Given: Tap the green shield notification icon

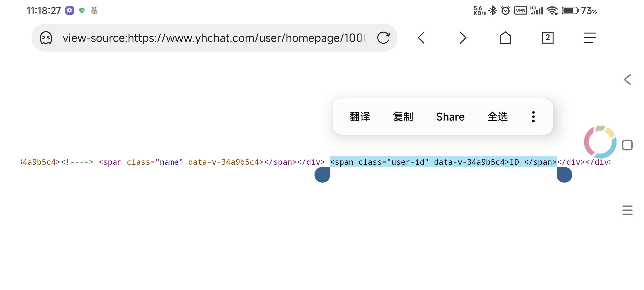Looking at the screenshot, I should [x=82, y=10].
